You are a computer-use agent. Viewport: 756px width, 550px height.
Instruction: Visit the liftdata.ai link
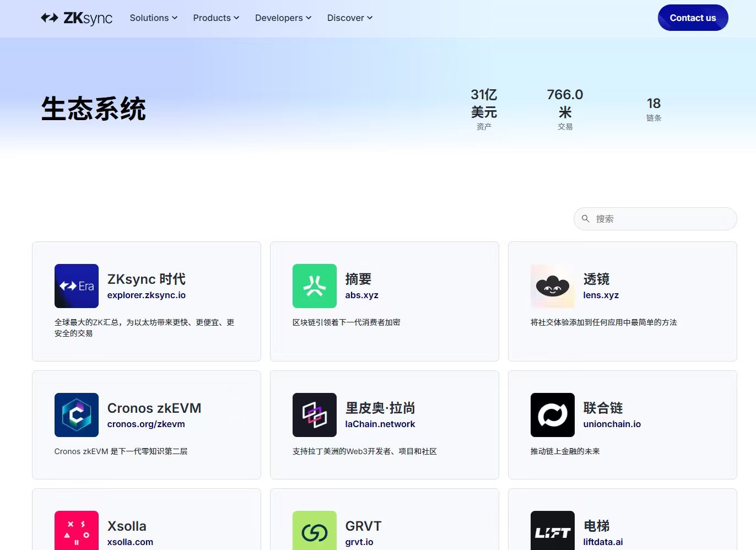tap(603, 542)
